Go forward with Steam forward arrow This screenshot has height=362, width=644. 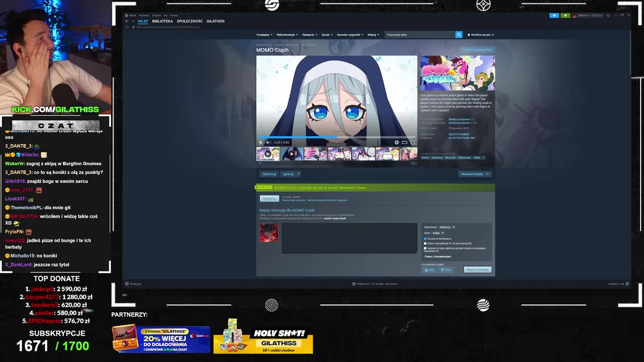pyautogui.click(x=133, y=21)
